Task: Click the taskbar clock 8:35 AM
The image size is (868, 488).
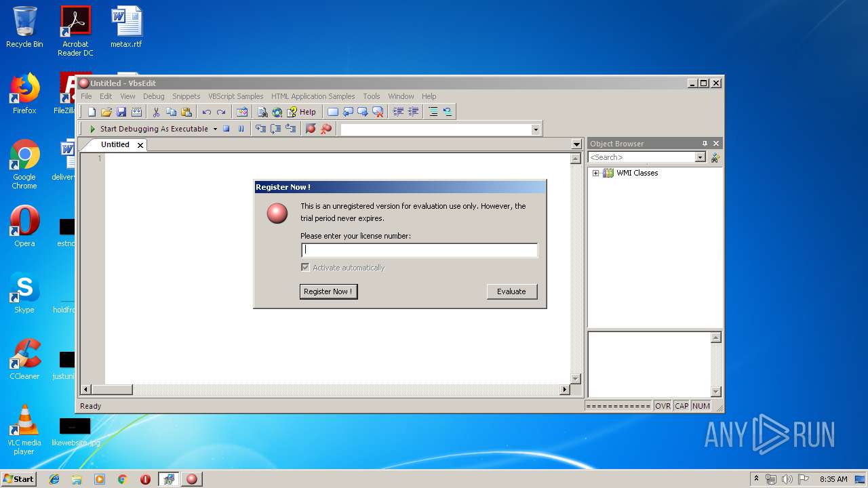Action: (x=833, y=479)
